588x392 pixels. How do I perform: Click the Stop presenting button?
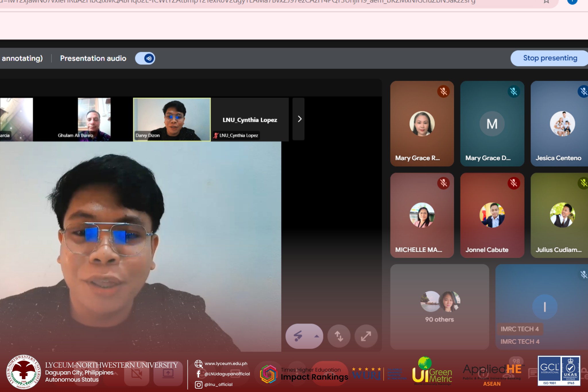(550, 58)
